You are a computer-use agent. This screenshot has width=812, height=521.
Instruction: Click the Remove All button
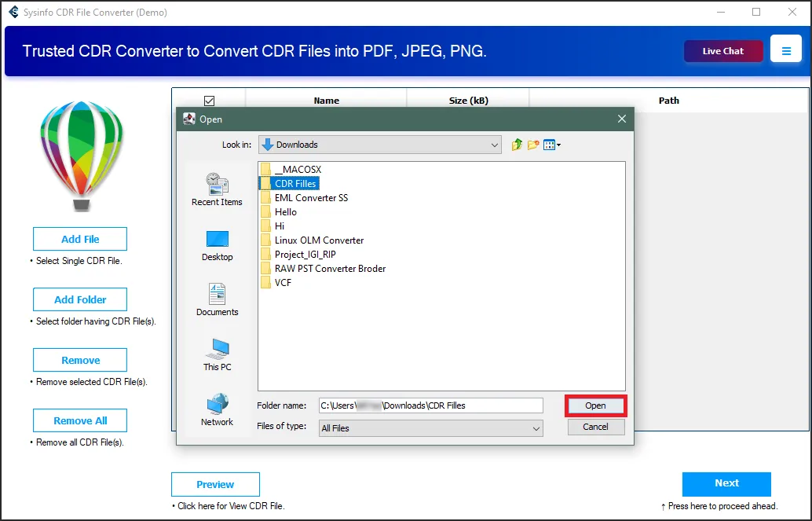point(80,420)
